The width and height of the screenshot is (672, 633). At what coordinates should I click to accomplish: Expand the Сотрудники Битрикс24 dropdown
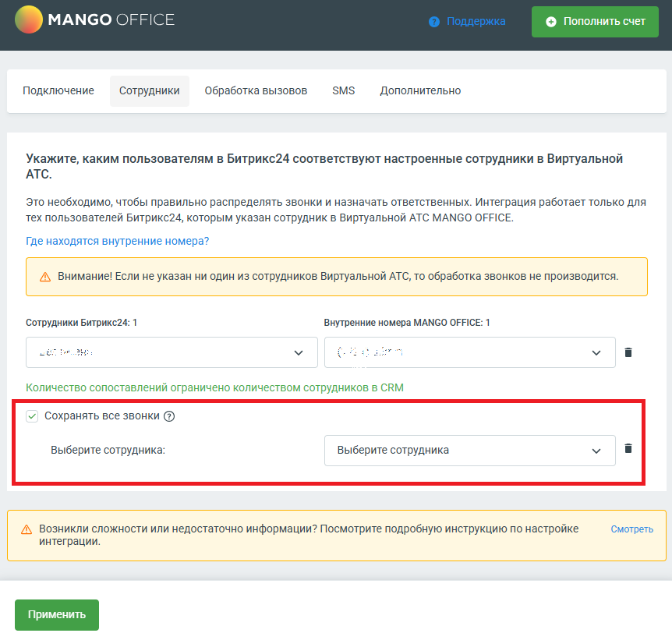click(172, 352)
